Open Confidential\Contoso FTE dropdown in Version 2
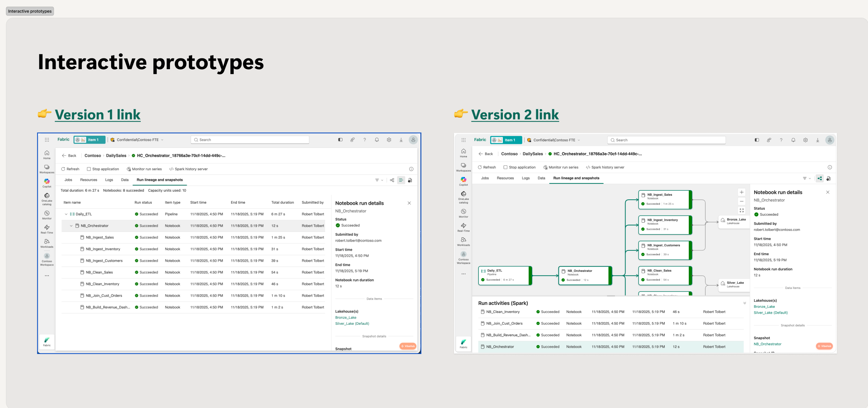 pyautogui.click(x=554, y=140)
